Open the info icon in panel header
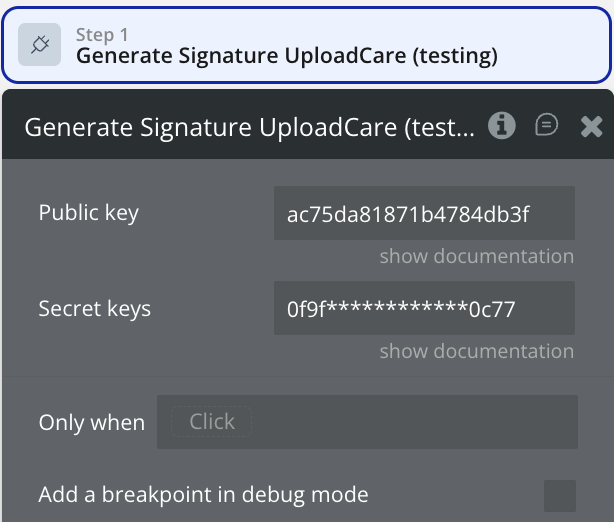 tap(502, 125)
